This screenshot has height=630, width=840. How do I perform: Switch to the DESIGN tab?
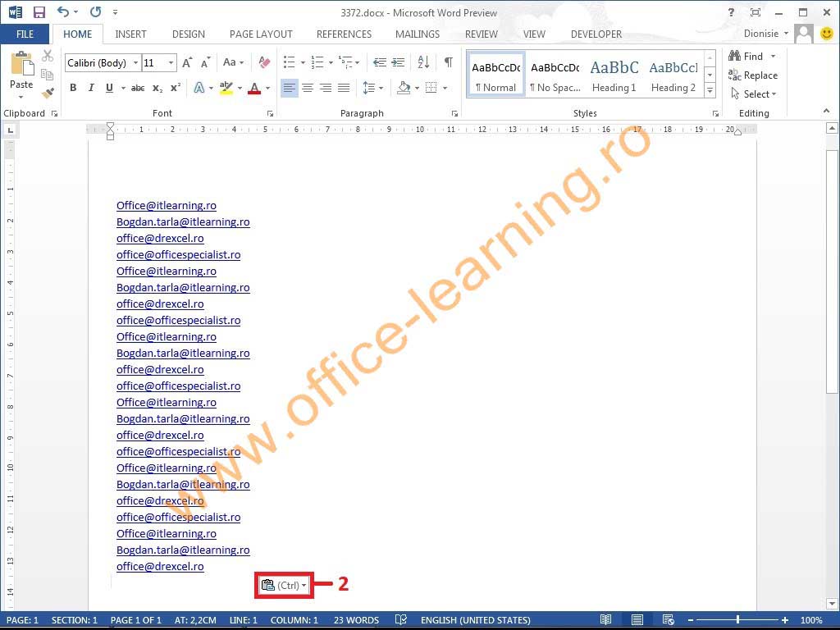[189, 34]
